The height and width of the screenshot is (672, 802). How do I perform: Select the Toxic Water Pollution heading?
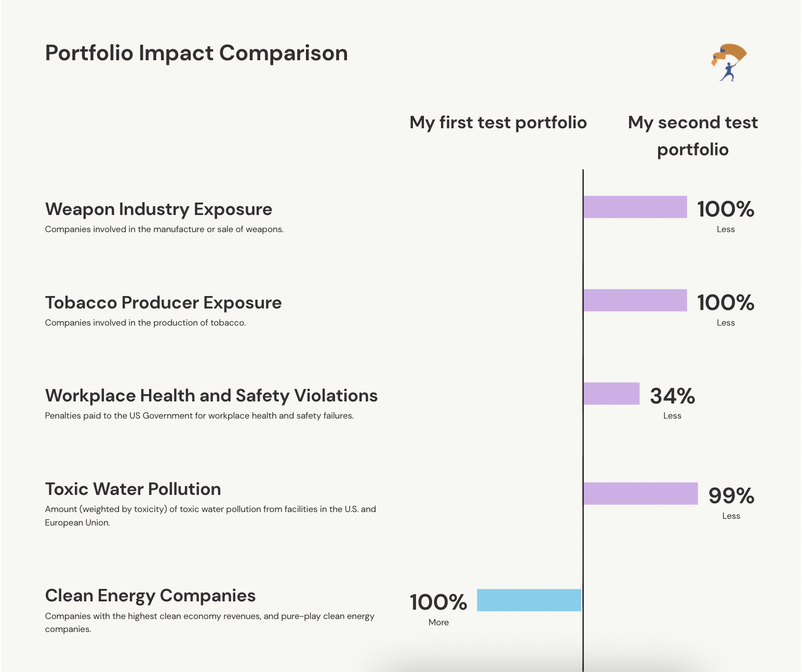tap(133, 489)
